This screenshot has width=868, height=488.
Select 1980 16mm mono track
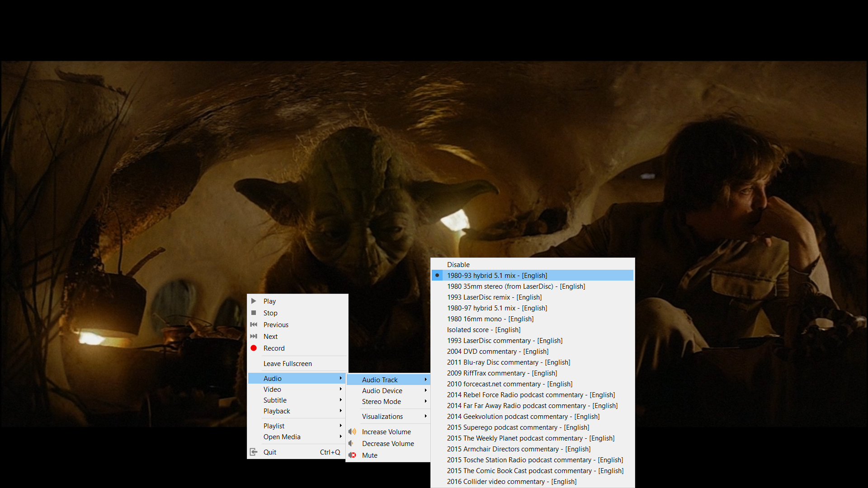[533, 319]
